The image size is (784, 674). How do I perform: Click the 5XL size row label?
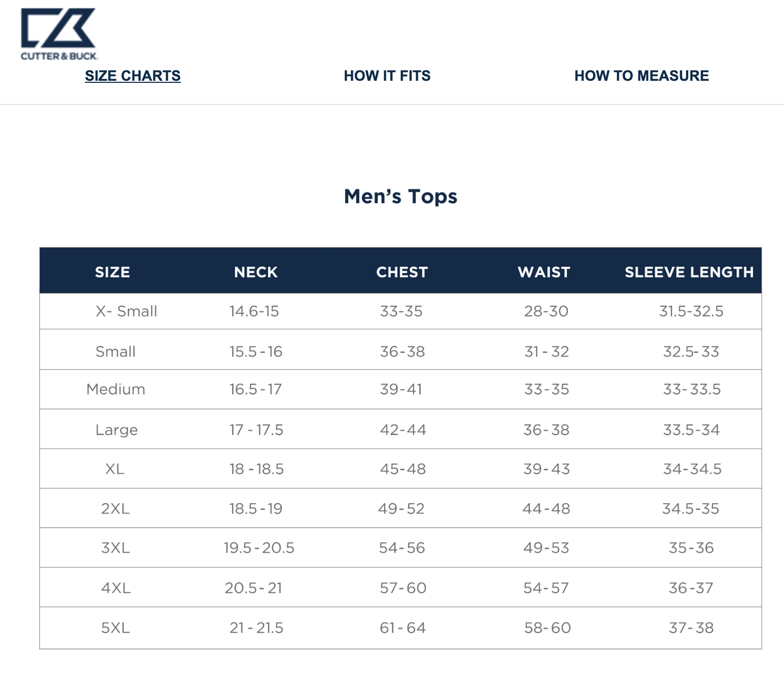click(115, 628)
